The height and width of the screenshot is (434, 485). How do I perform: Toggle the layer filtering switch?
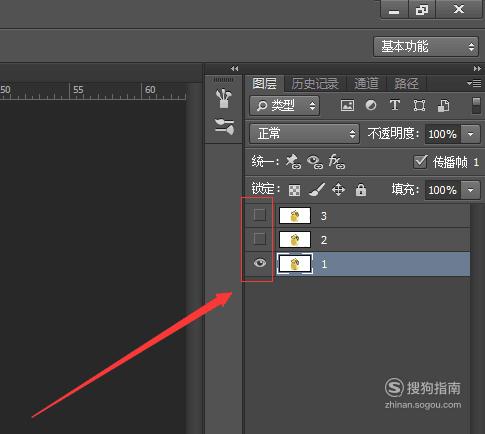[x=476, y=106]
